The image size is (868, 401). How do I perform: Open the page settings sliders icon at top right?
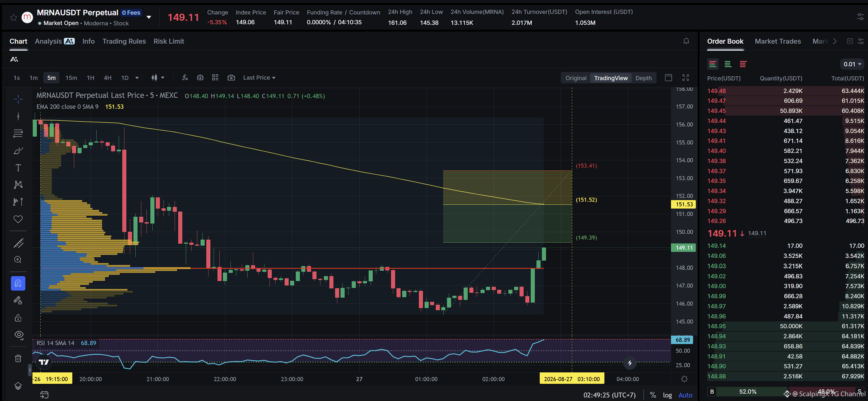click(860, 17)
